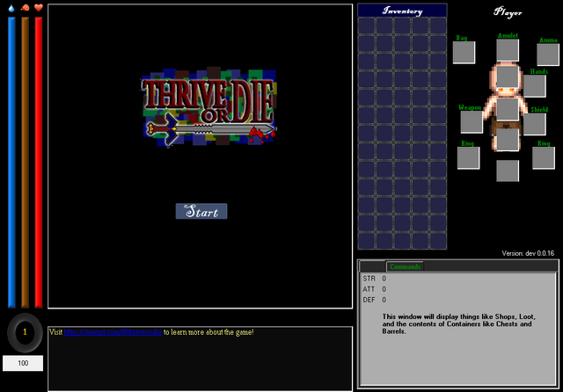Viewport: 563px width, 392px height.
Task: Select the first inventory grid cell
Action: point(366,25)
